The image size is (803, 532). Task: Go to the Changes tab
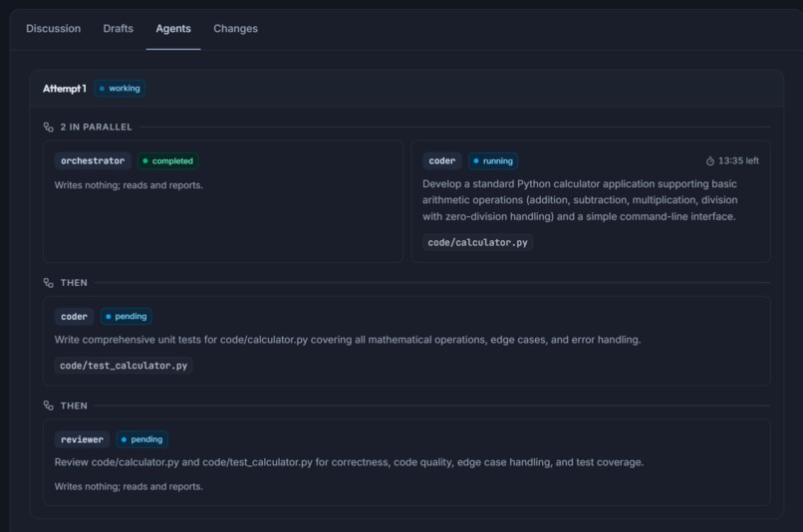[x=235, y=29]
